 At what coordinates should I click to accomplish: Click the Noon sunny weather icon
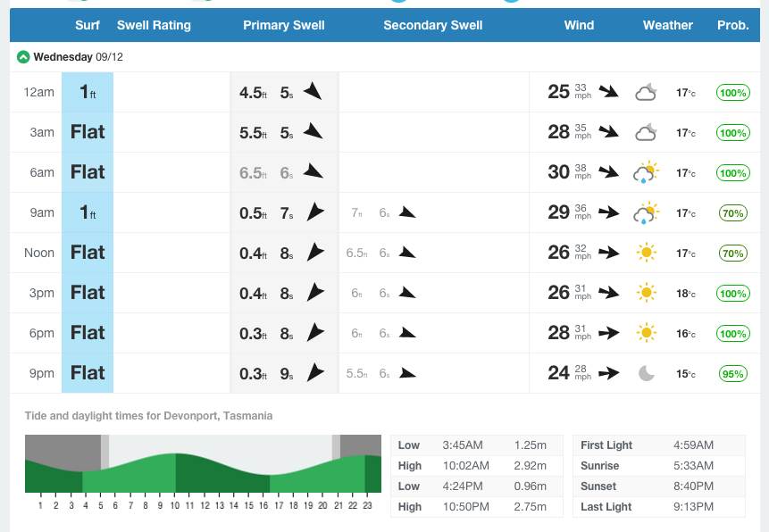646,253
